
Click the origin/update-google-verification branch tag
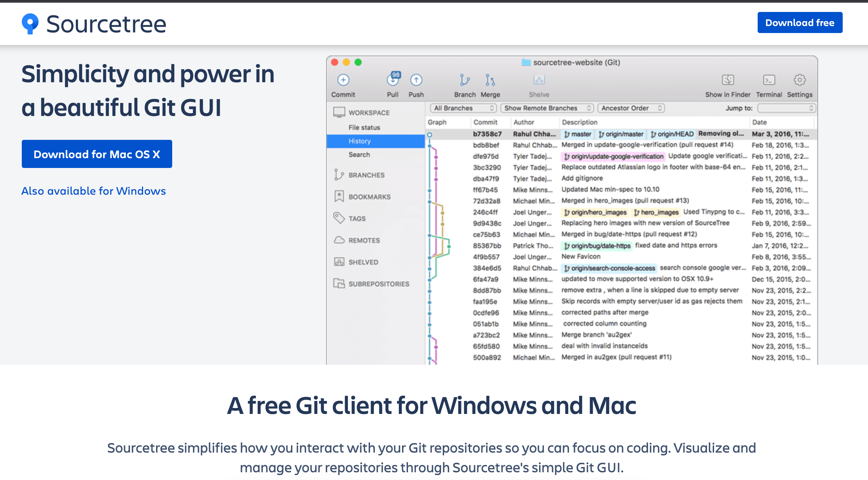click(x=613, y=156)
